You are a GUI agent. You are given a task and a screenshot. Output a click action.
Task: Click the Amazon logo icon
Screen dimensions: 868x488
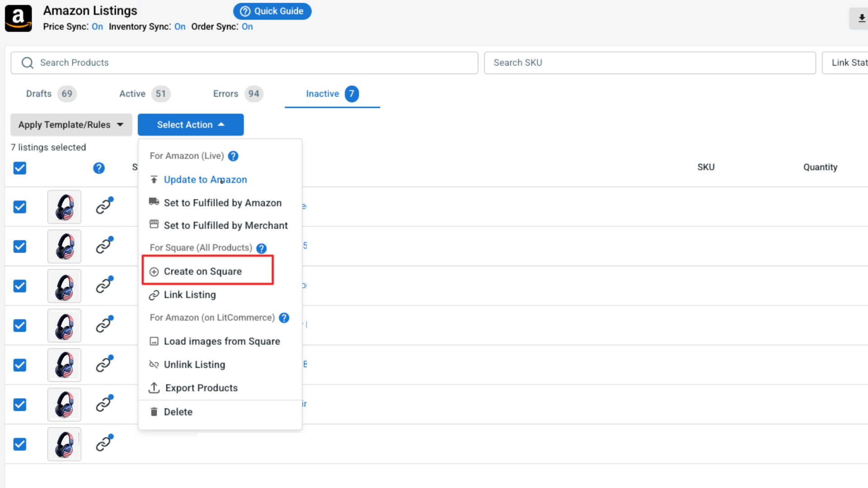coord(19,19)
